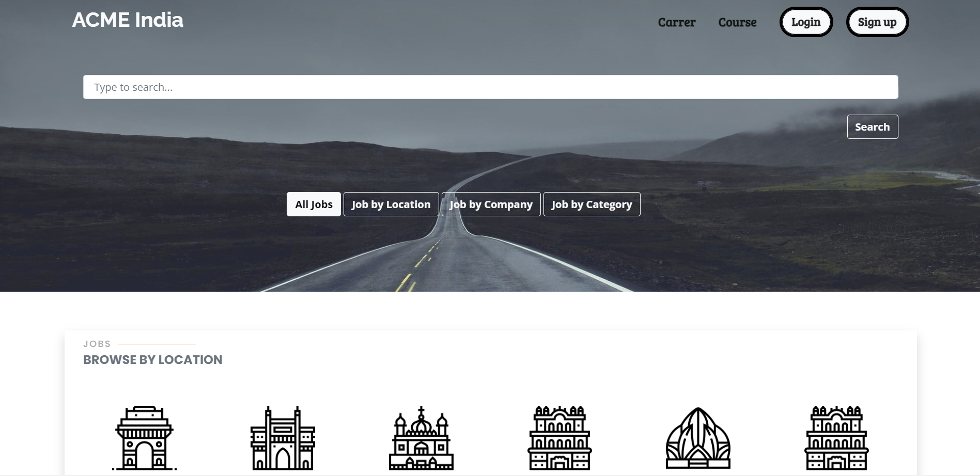Select the Gateway of India landmark icon
This screenshot has height=476, width=980.
point(283,438)
